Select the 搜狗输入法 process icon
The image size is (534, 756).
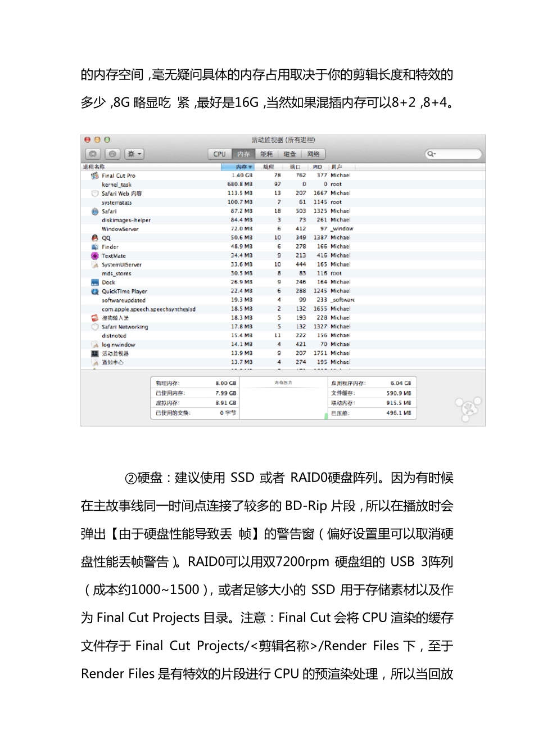point(95,318)
